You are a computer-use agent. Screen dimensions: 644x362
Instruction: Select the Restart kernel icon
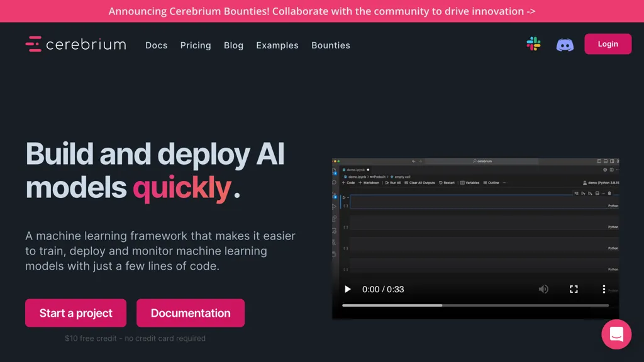(441, 182)
